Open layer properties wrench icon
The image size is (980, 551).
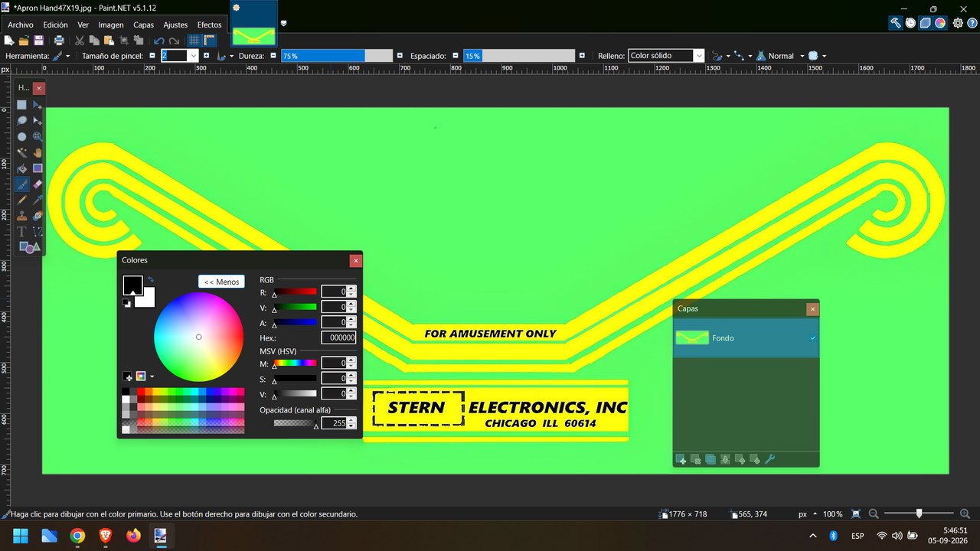[770, 459]
